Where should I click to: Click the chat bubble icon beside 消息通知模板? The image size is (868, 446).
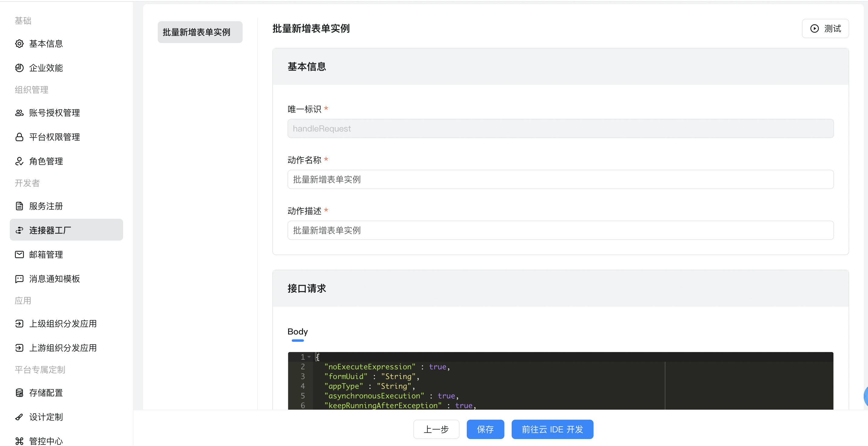click(19, 279)
